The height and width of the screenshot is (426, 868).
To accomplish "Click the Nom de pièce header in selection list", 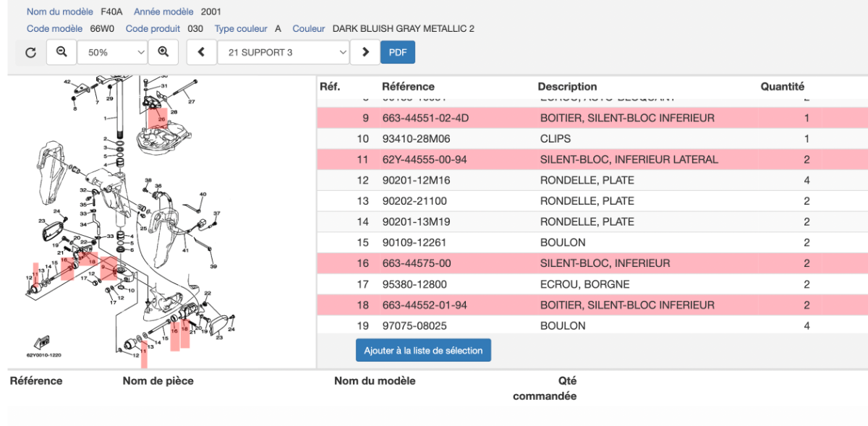I will point(158,381).
